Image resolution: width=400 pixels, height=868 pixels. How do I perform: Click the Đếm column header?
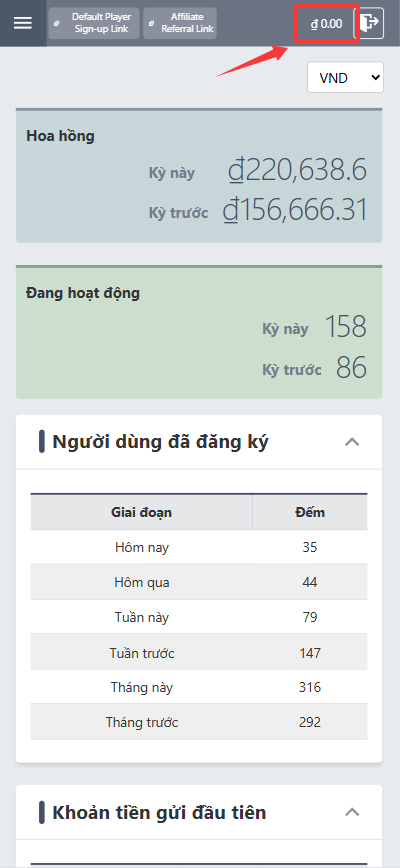[310, 512]
